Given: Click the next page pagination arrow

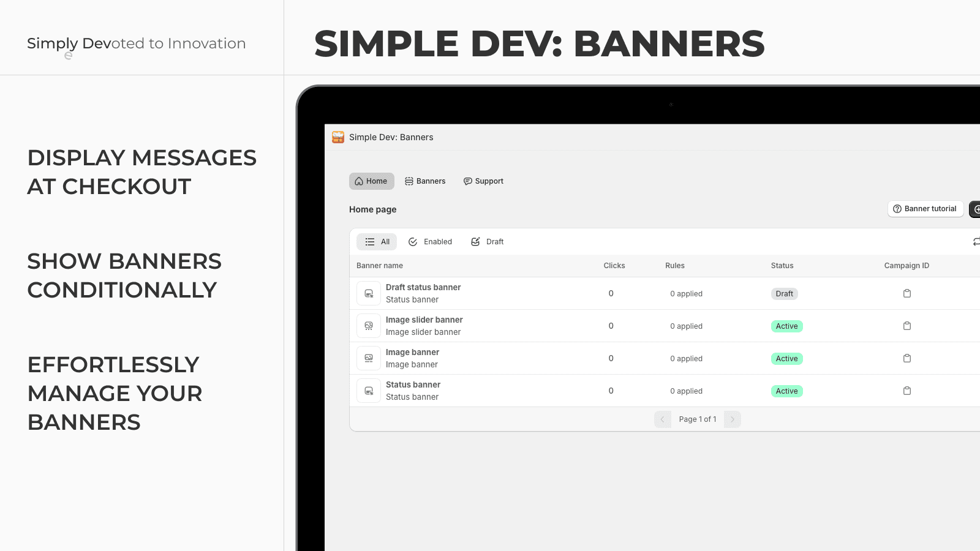Looking at the screenshot, I should click(732, 419).
